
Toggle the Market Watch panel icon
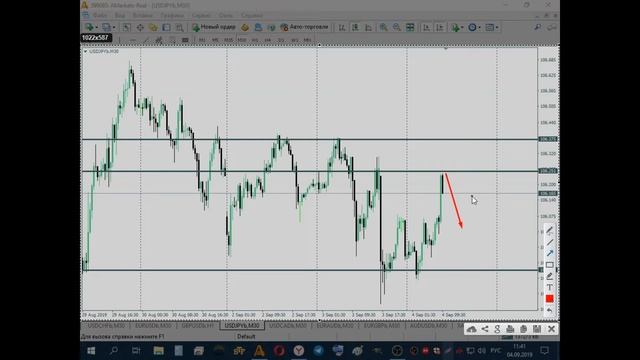point(127,27)
